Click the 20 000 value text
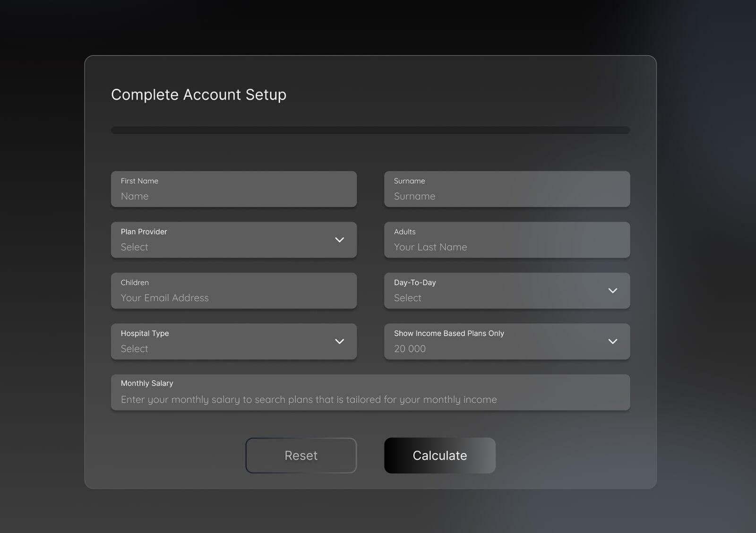Viewport: 756px width, 533px height. (410, 349)
